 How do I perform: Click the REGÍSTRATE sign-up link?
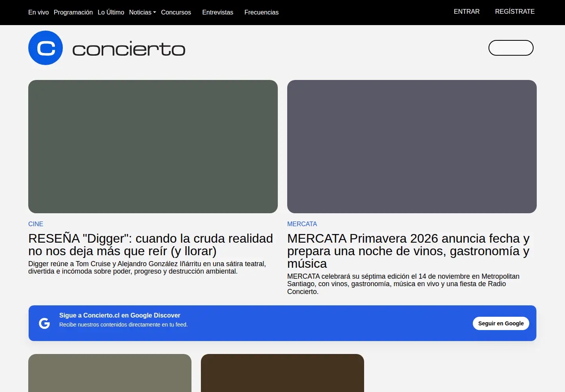515,11
